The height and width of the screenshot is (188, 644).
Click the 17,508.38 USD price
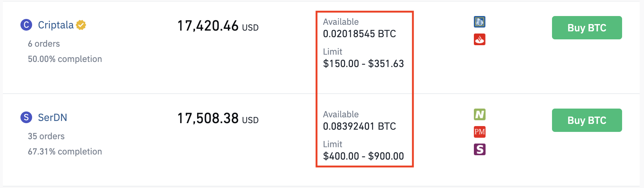[218, 118]
